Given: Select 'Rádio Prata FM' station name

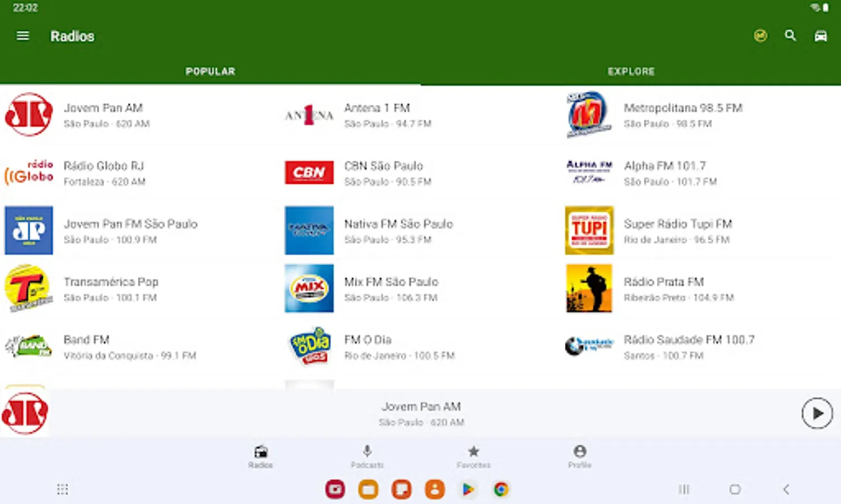Looking at the screenshot, I should pos(664,282).
